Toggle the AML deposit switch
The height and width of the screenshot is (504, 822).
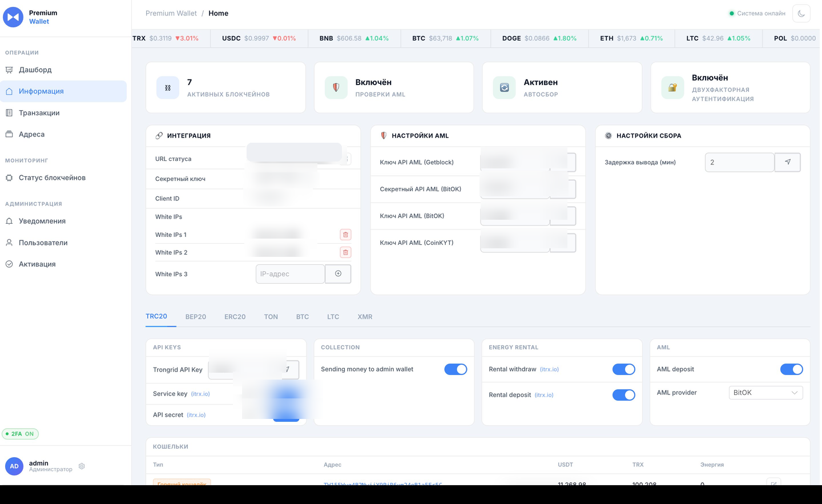point(792,369)
